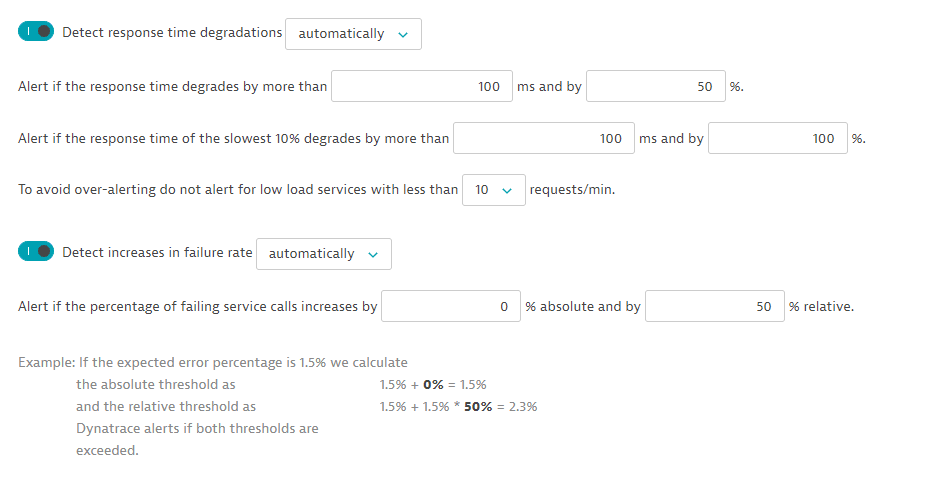Disable the failure rate increase detection switch

point(35,252)
